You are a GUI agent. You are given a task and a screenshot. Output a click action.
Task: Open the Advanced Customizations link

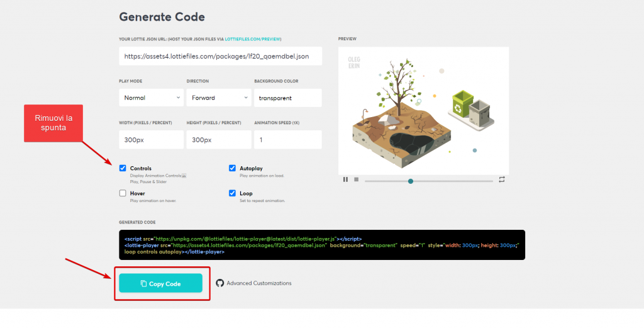coord(258,283)
